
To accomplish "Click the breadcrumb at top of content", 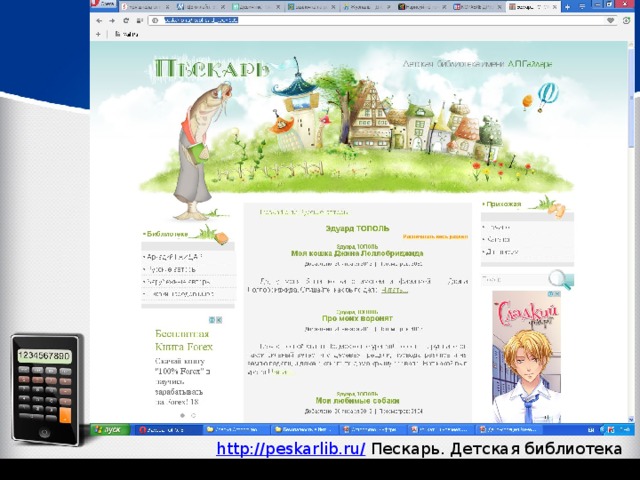I will click(304, 212).
